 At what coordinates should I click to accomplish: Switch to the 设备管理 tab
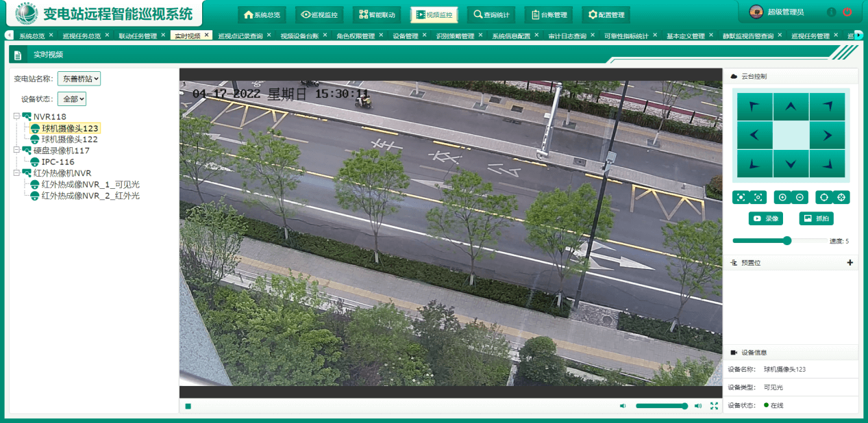405,36
